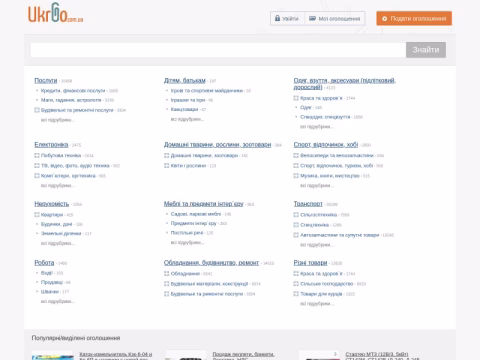Open Ігрові та спортивні майданчики
The image size is (480, 360).
(207, 91)
